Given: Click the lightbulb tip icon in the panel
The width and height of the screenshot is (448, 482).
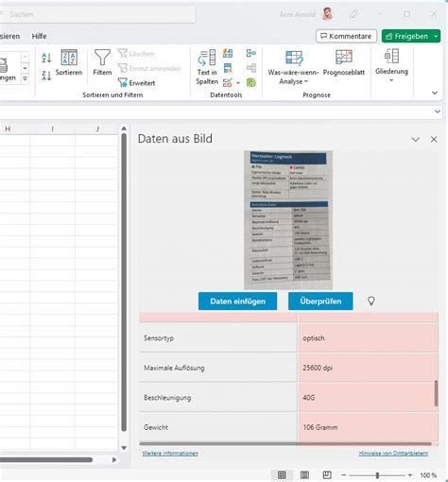Looking at the screenshot, I should (371, 301).
